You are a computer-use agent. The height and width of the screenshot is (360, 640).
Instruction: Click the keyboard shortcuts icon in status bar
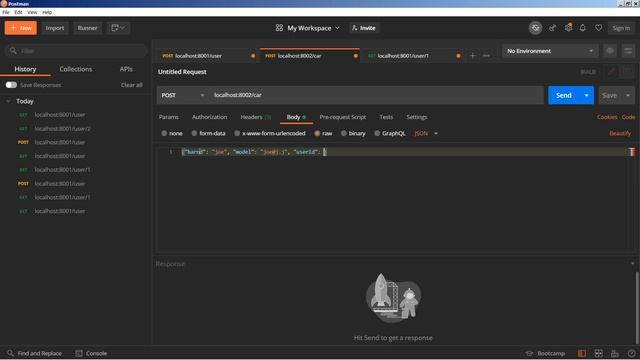(615, 353)
